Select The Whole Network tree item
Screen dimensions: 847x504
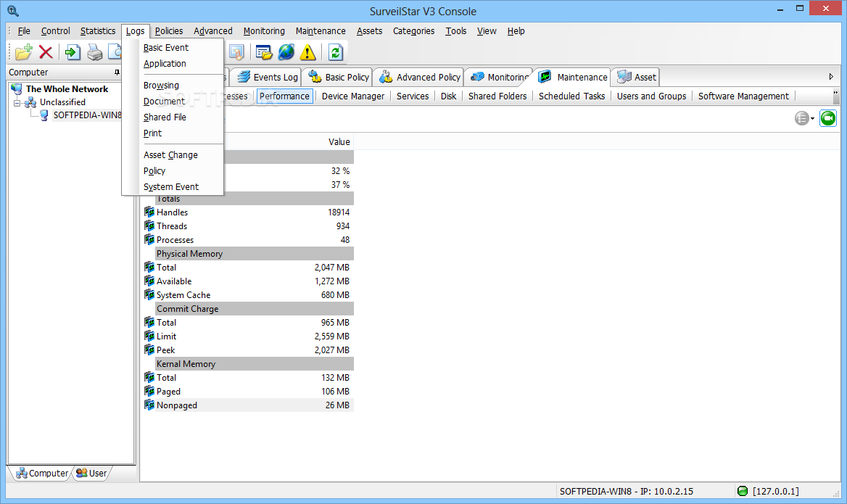pos(67,89)
